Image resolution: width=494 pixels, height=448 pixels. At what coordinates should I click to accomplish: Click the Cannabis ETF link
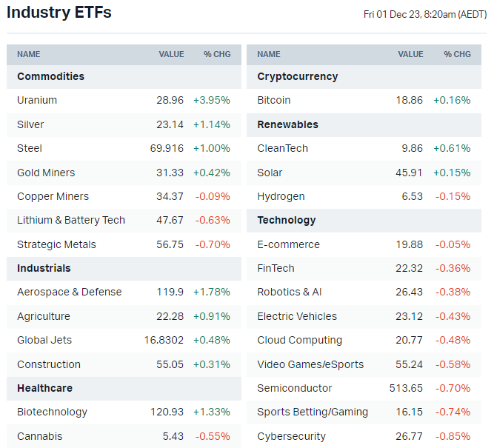click(40, 436)
